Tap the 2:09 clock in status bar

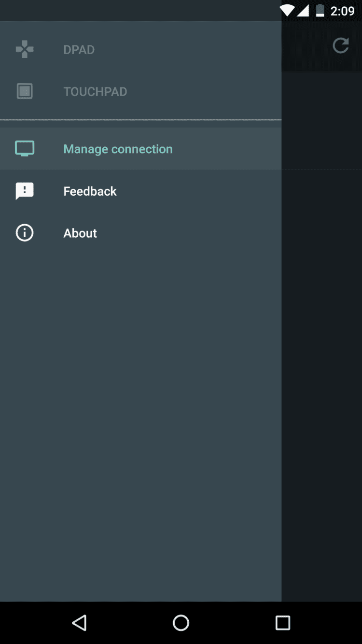342,11
